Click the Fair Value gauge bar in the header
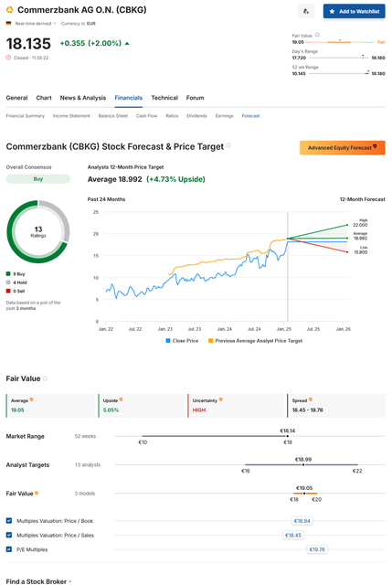 (x=340, y=42)
